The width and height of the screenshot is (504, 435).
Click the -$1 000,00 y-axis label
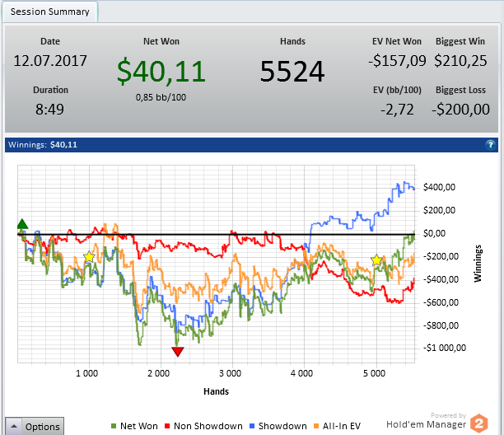click(x=444, y=348)
